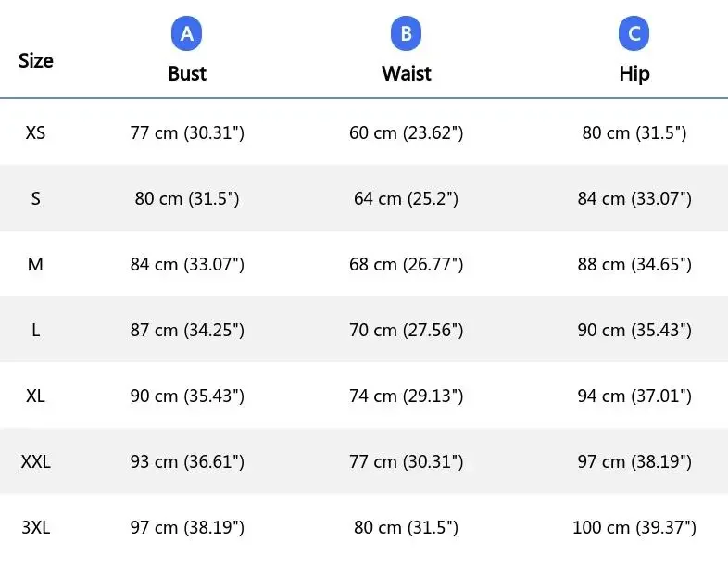The height and width of the screenshot is (566, 728).
Task: Click the blue B badge icon
Action: pos(406,34)
